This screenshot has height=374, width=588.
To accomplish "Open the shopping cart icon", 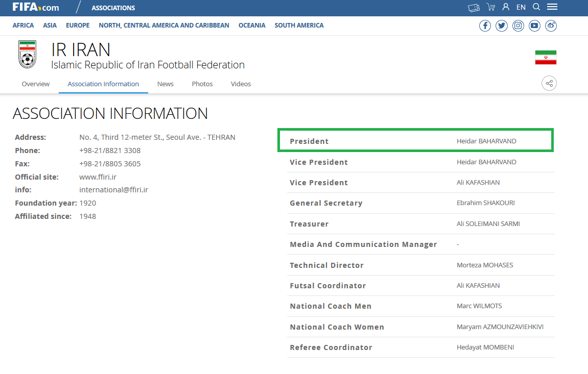I will 490,7.
